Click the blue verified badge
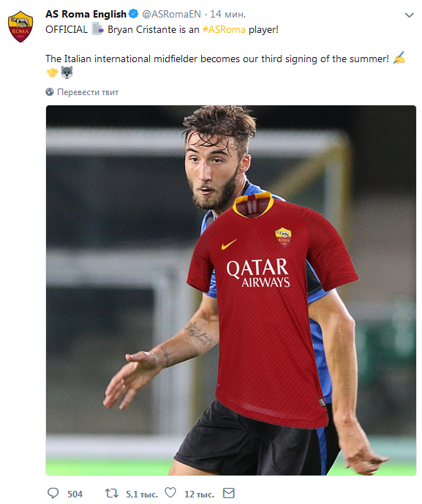This screenshot has width=422, height=504. tap(133, 14)
